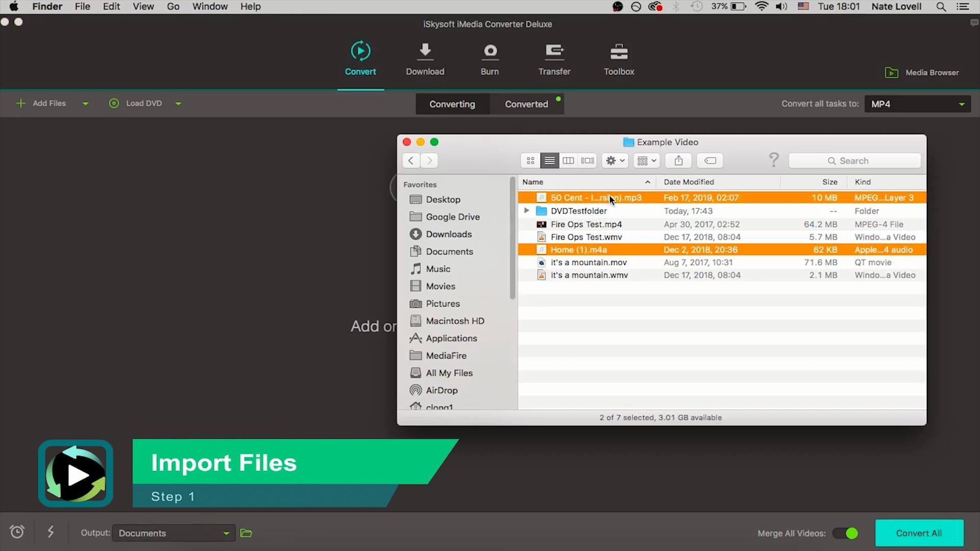Toggle the Merge All Videos switch
The width and height of the screenshot is (980, 551).
pyautogui.click(x=845, y=533)
